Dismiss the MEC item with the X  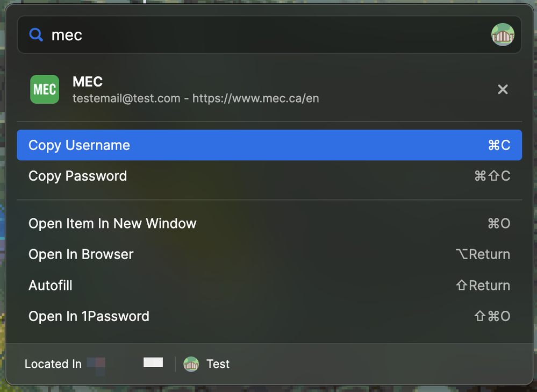tap(503, 89)
